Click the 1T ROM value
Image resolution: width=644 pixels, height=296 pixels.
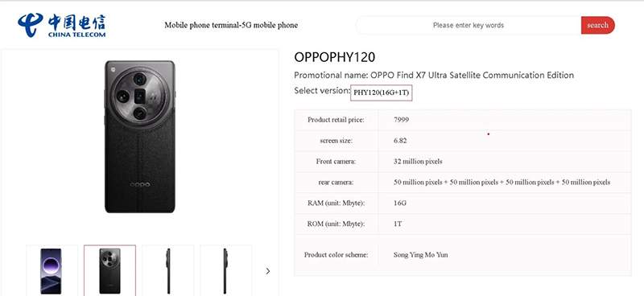tap(398, 224)
